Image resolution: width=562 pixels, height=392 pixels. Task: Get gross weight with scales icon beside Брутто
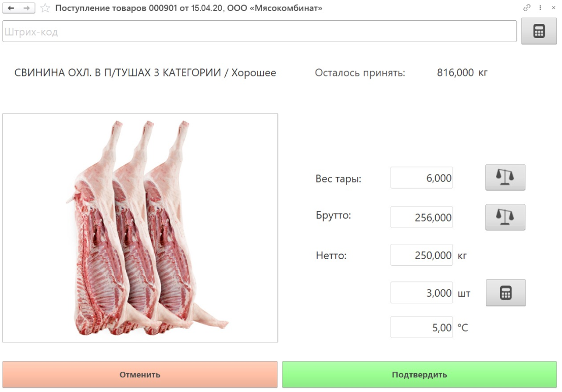point(505,217)
